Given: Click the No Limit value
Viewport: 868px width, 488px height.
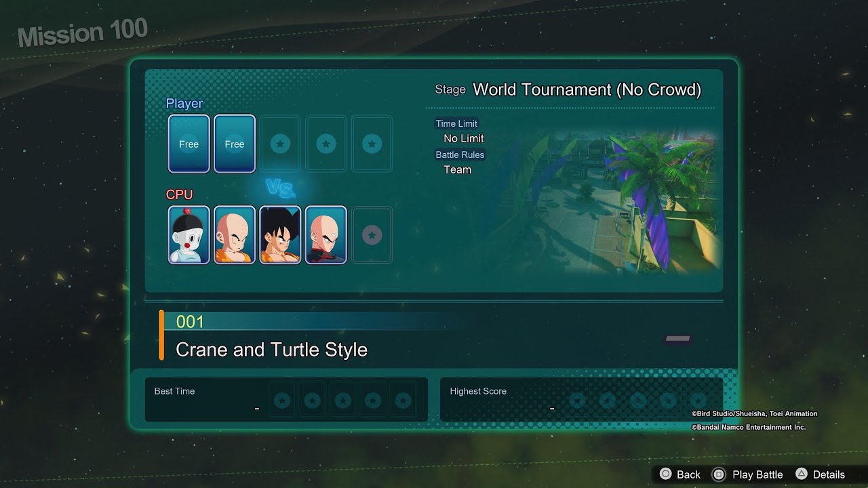Looking at the screenshot, I should pos(464,138).
